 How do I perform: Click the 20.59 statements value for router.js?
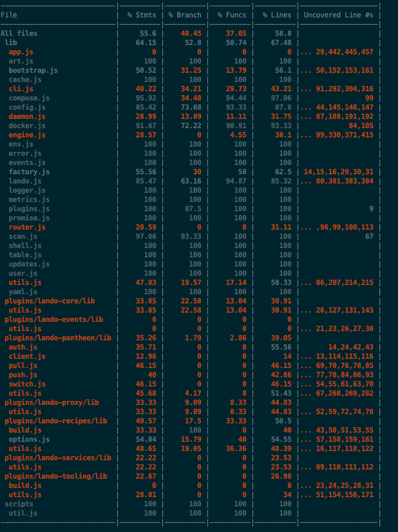[146, 227]
